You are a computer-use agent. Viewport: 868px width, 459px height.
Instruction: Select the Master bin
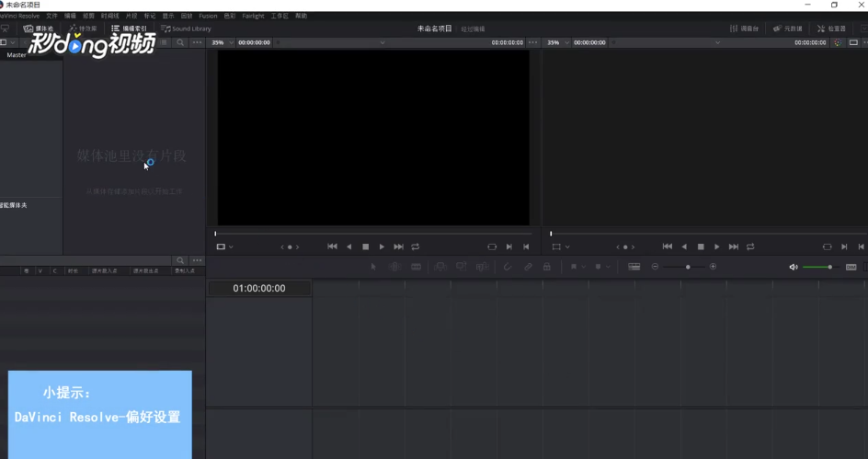click(x=17, y=55)
